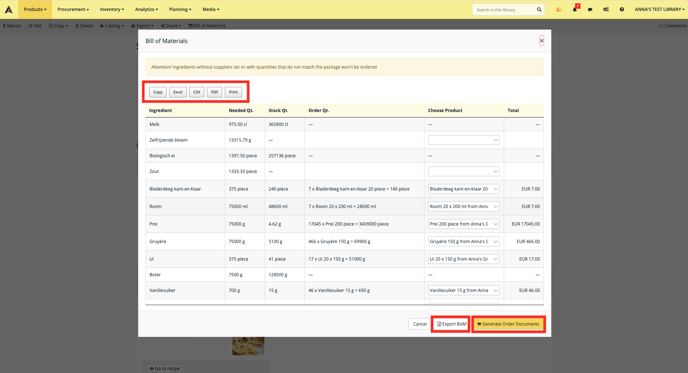Click the Apicbase logo home icon
688x373 pixels.
9,9
